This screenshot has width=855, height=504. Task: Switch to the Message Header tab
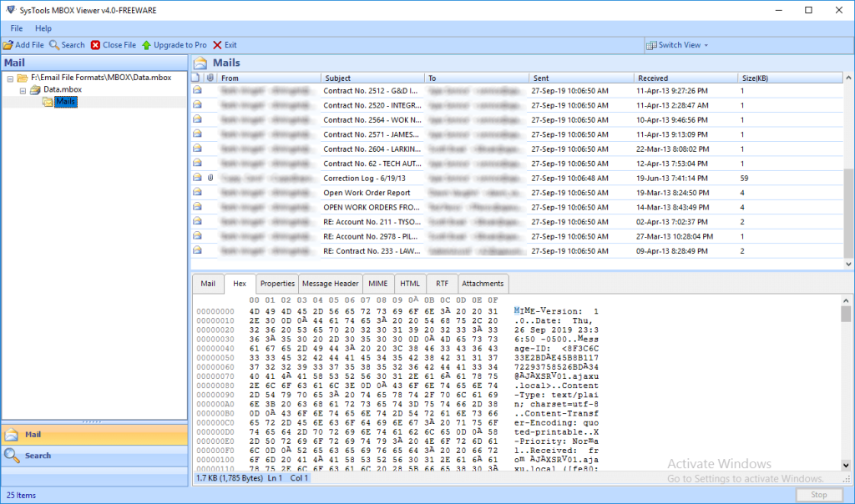pos(331,284)
